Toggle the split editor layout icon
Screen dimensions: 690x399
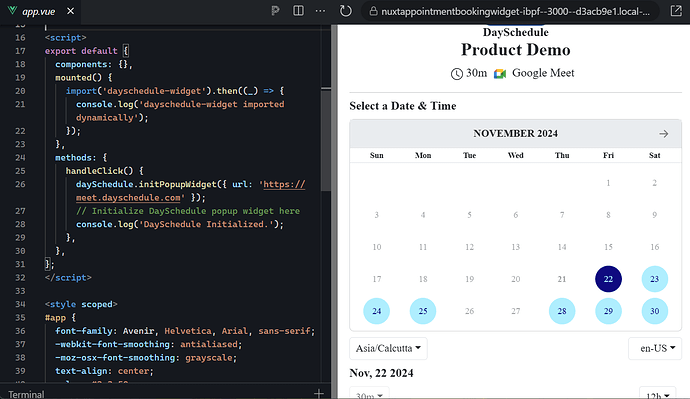pos(298,11)
